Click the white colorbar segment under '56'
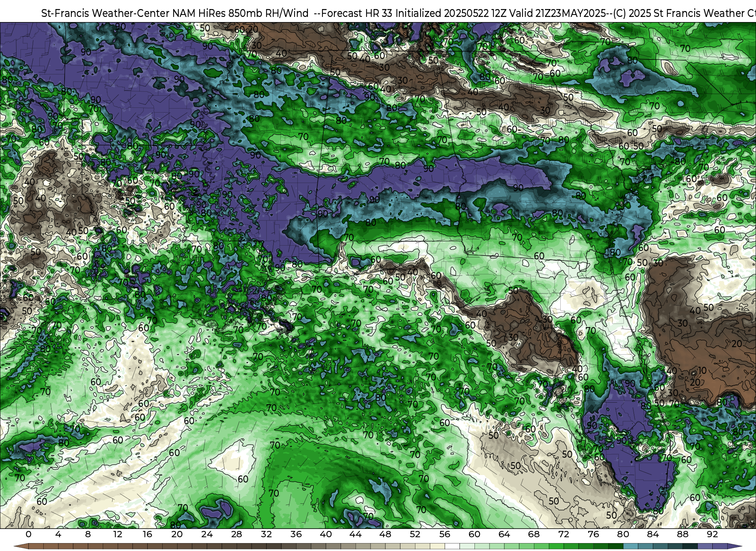The image size is (756, 551). pos(452,546)
